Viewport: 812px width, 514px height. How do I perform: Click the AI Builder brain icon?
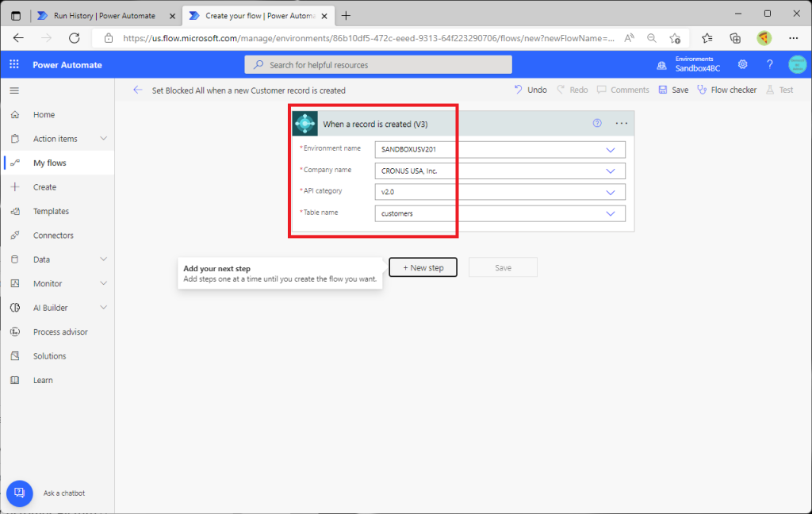pyautogui.click(x=15, y=308)
